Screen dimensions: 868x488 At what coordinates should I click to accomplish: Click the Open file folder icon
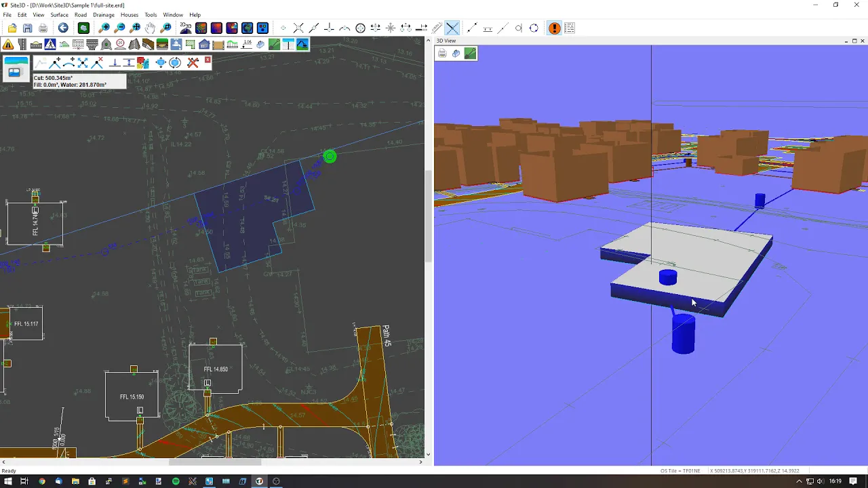[x=12, y=28]
